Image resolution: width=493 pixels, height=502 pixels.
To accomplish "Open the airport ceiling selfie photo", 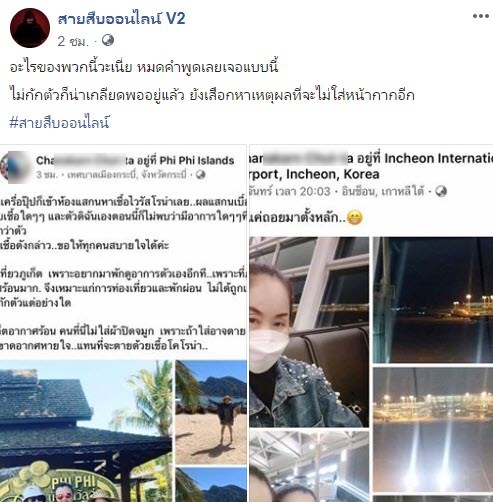I will 309,466.
